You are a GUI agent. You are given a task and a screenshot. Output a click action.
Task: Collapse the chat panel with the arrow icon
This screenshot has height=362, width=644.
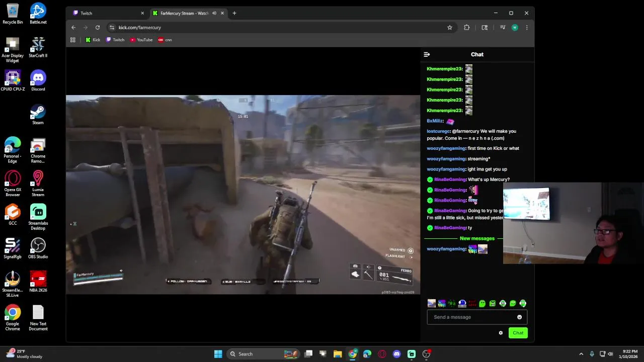pyautogui.click(x=427, y=54)
